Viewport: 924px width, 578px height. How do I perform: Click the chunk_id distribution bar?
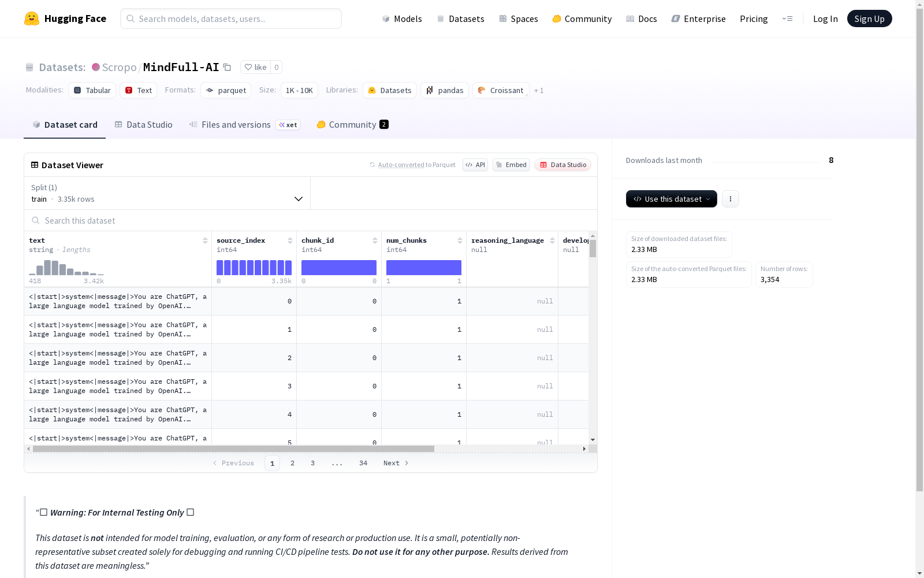click(x=339, y=268)
